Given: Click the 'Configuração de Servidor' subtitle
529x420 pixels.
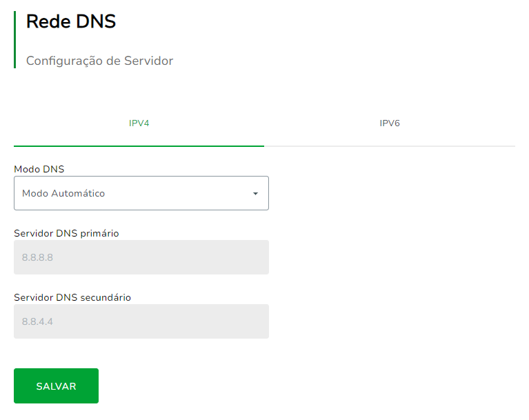Looking at the screenshot, I should pyautogui.click(x=99, y=61).
